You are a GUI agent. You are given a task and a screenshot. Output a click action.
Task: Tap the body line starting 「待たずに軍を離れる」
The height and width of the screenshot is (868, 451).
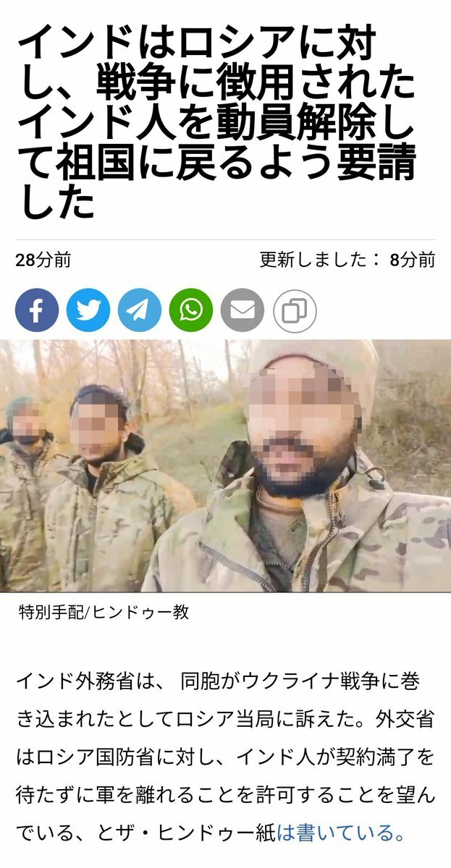(x=225, y=796)
